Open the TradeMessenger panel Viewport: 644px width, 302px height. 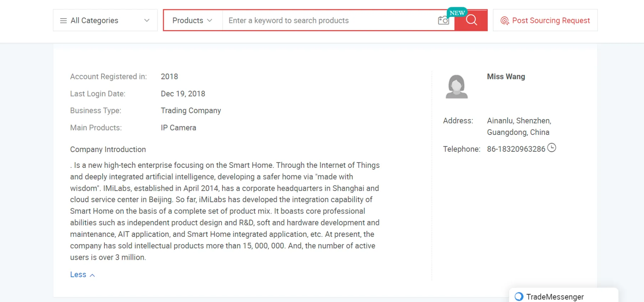[563, 296]
